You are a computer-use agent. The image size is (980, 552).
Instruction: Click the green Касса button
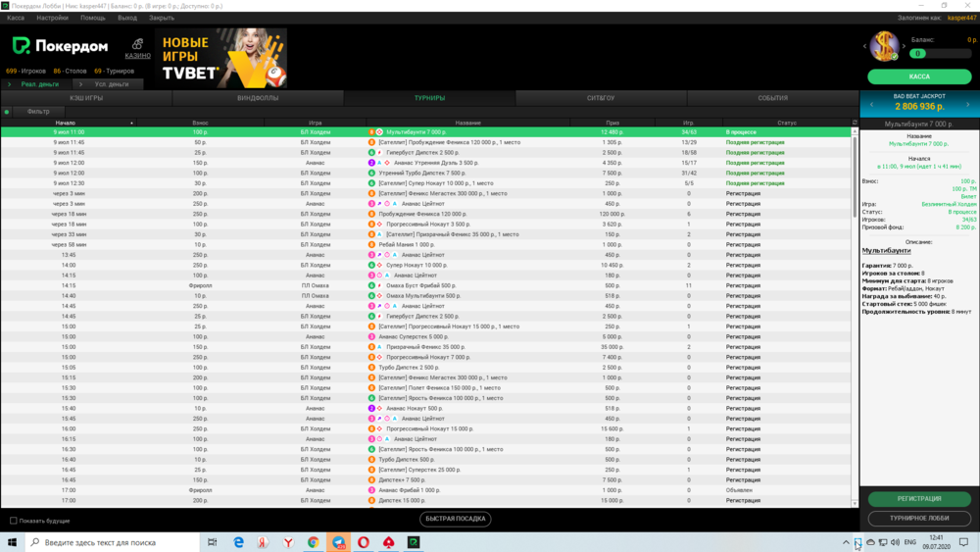pyautogui.click(x=919, y=76)
